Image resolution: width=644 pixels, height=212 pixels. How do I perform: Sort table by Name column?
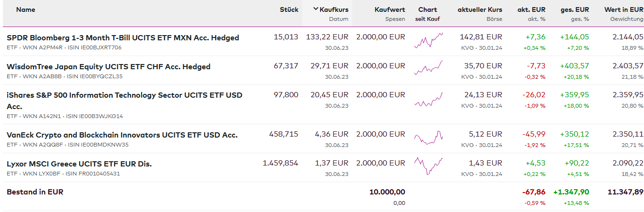[26, 9]
